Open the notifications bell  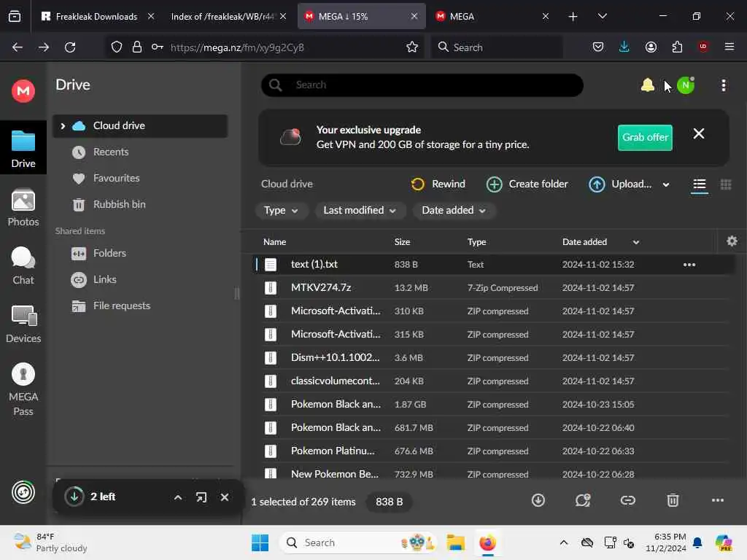(648, 85)
